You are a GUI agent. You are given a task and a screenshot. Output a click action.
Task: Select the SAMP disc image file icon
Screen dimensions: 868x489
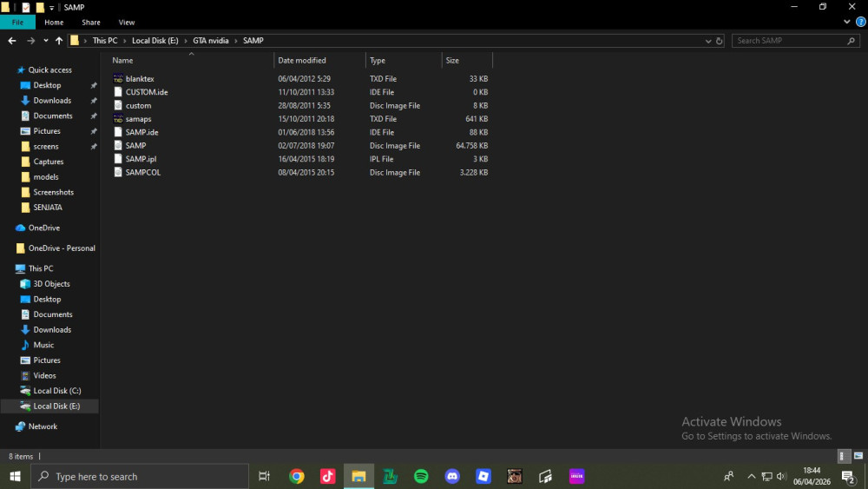(x=118, y=145)
